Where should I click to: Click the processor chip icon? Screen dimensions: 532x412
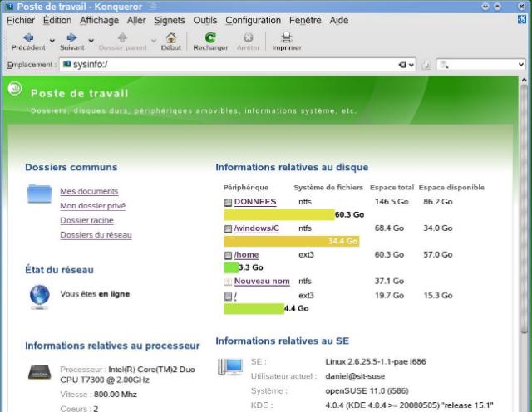point(40,372)
